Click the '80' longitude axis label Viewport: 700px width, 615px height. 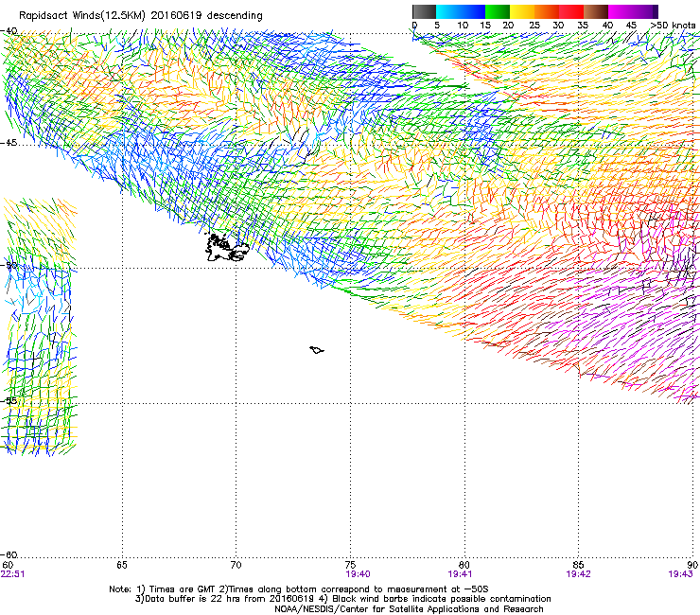(464, 565)
